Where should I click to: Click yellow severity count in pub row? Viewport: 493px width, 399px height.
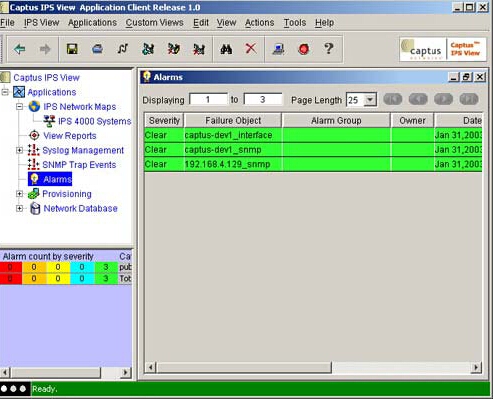tap(58, 267)
